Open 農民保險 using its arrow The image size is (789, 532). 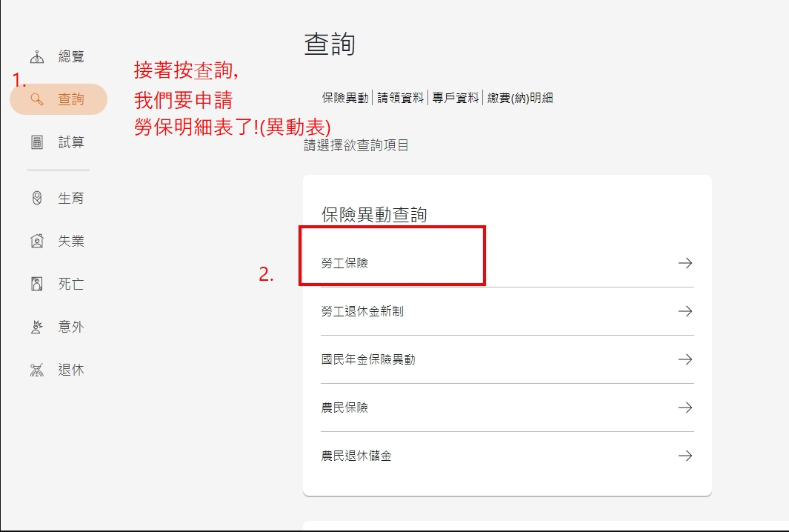685,408
